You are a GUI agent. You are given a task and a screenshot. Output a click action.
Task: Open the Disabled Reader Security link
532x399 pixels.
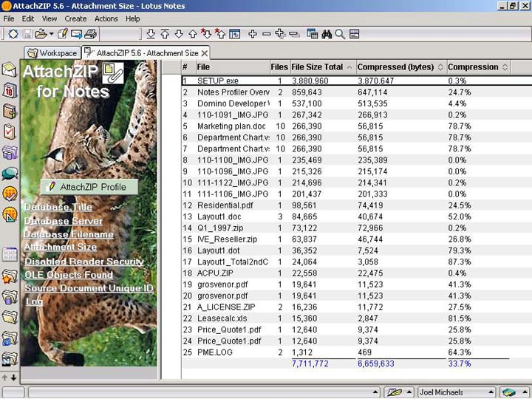click(84, 262)
